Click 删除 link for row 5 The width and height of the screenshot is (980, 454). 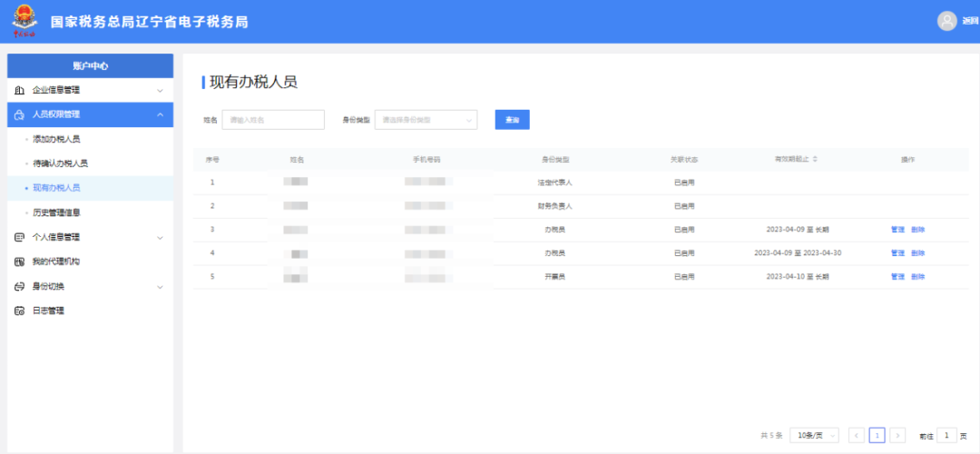click(917, 277)
